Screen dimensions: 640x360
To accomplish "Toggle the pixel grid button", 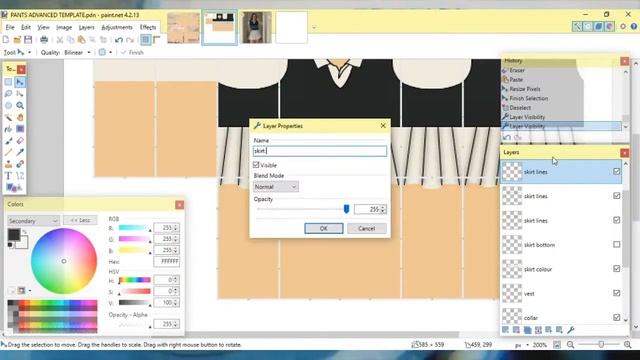I will (146, 40).
